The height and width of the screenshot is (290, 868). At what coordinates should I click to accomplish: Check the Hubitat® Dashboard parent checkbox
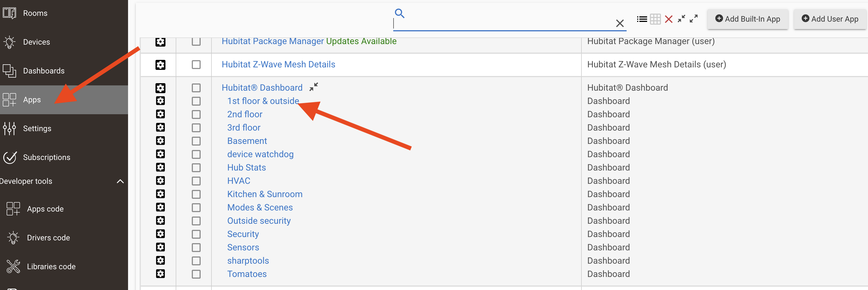196,88
